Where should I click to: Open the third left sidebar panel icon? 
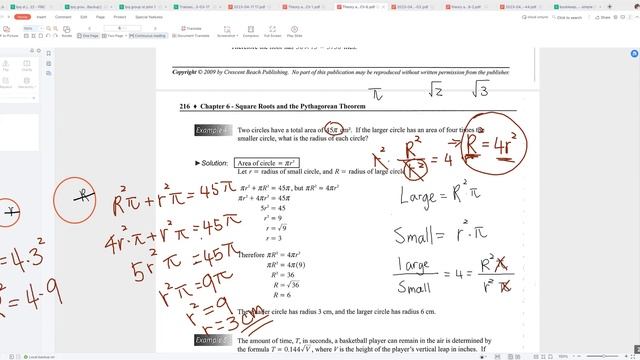pos(49,73)
